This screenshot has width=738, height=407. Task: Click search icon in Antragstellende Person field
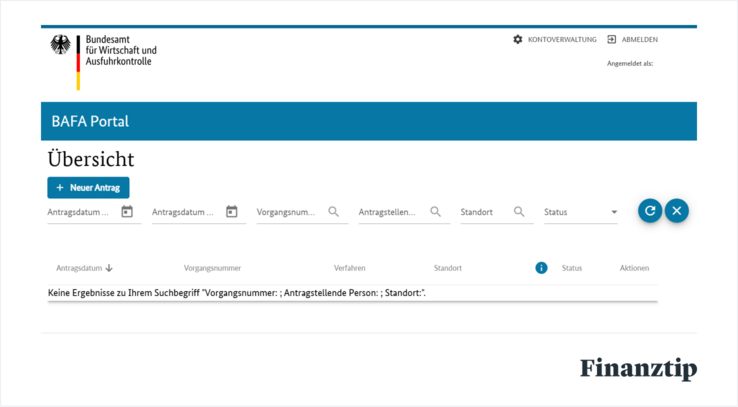pyautogui.click(x=436, y=212)
